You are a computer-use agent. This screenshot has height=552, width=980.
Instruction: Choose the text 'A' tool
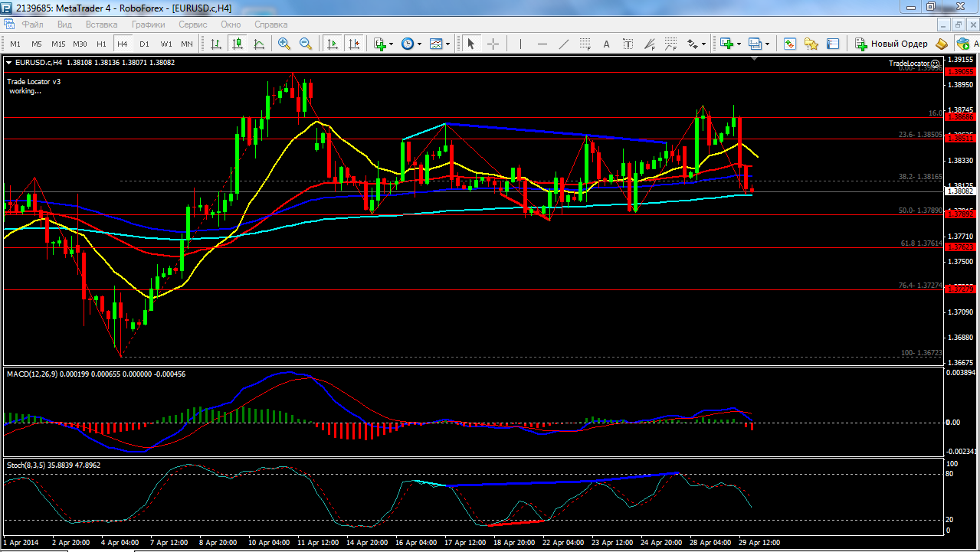coord(608,44)
